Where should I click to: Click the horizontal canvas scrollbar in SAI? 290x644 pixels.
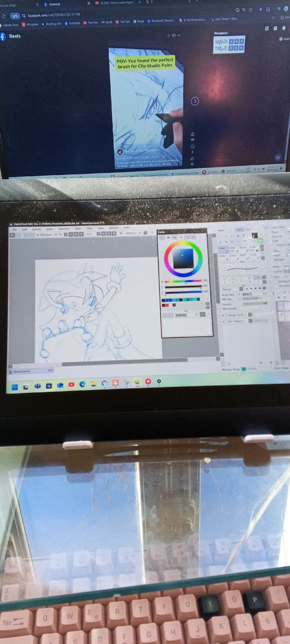123,362
